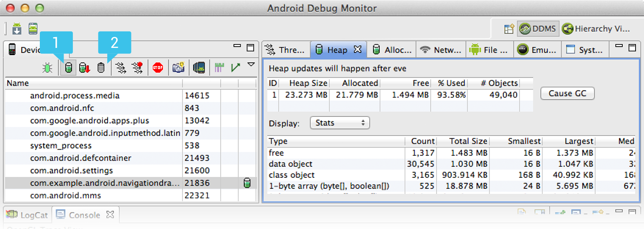Viewport: 644px width, 229px height.
Task: Click the Name column header in Devices
Action: [x=94, y=83]
